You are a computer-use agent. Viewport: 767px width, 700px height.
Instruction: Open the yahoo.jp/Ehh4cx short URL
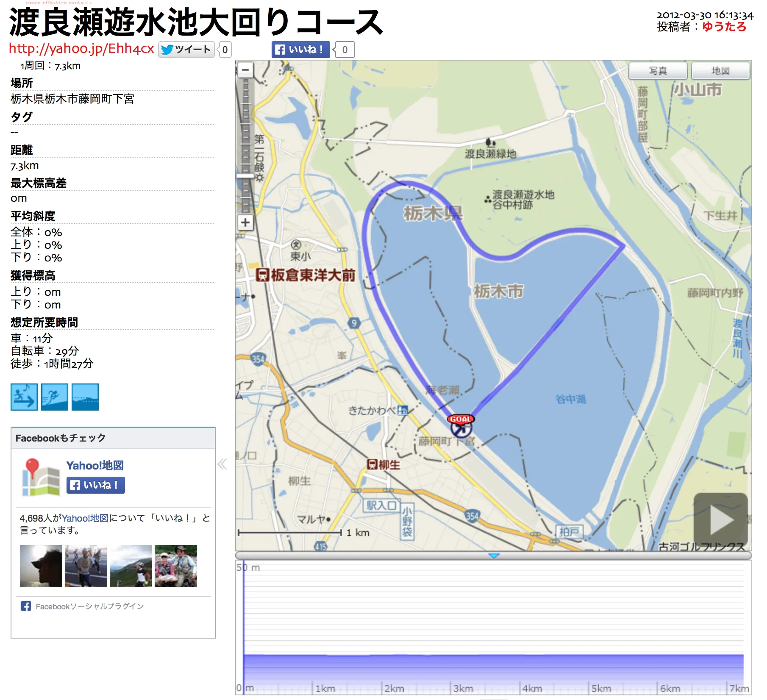pos(81,49)
